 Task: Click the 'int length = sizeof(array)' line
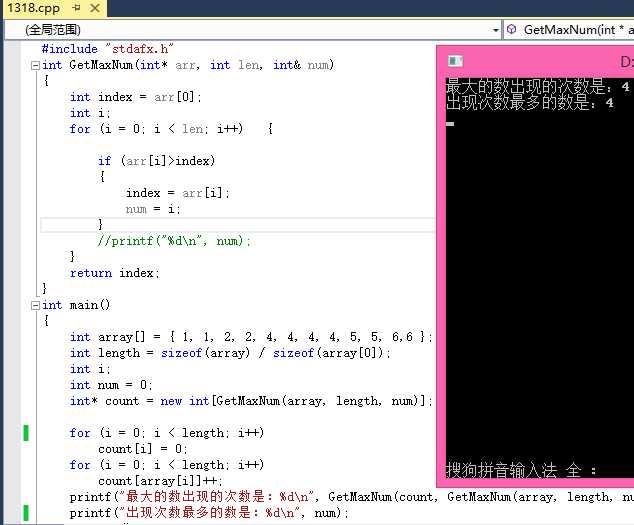[230, 353]
